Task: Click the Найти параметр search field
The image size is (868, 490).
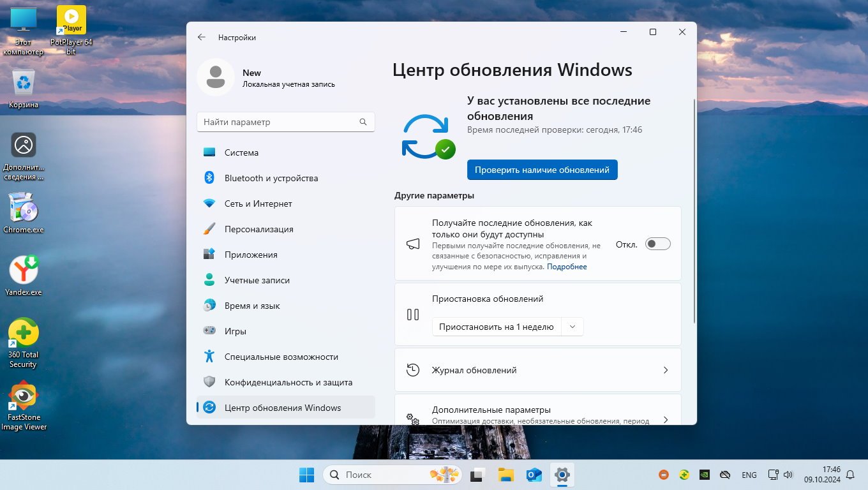Action: (280, 122)
